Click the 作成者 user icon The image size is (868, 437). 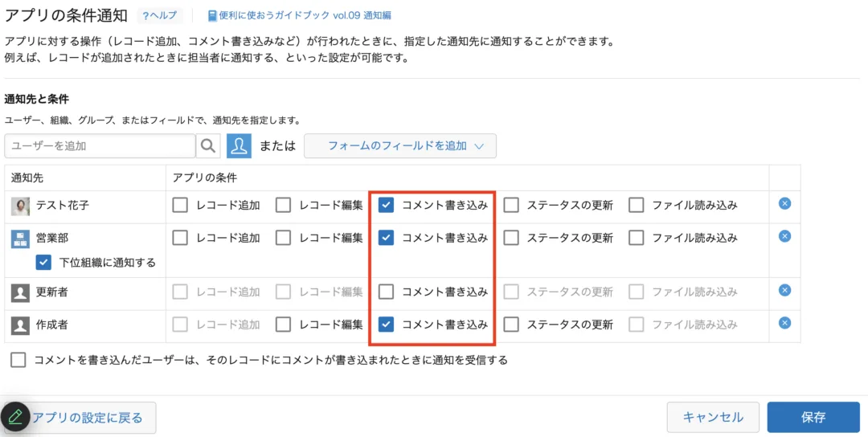click(x=20, y=325)
